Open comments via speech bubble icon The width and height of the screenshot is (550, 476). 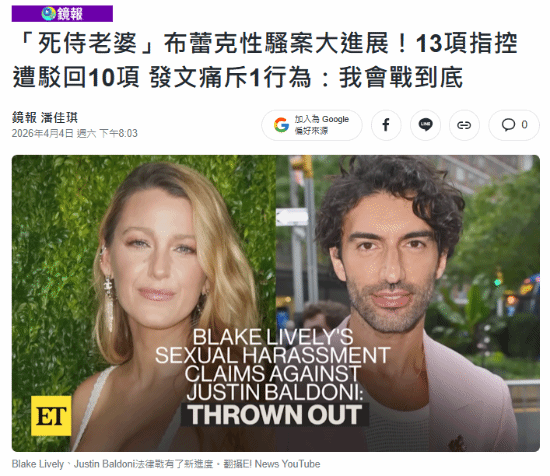508,125
